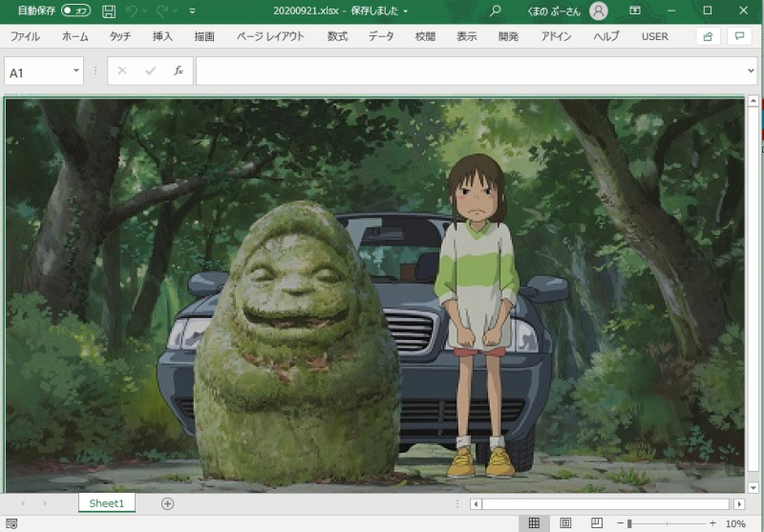Click the macro recording status bar icon
The height and width of the screenshot is (532, 764).
11,523
